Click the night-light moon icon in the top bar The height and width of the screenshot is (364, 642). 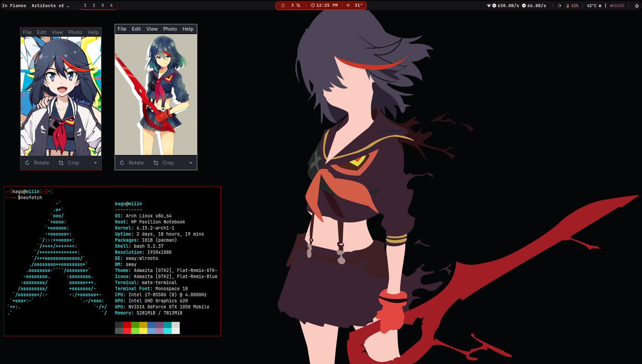click(x=559, y=5)
